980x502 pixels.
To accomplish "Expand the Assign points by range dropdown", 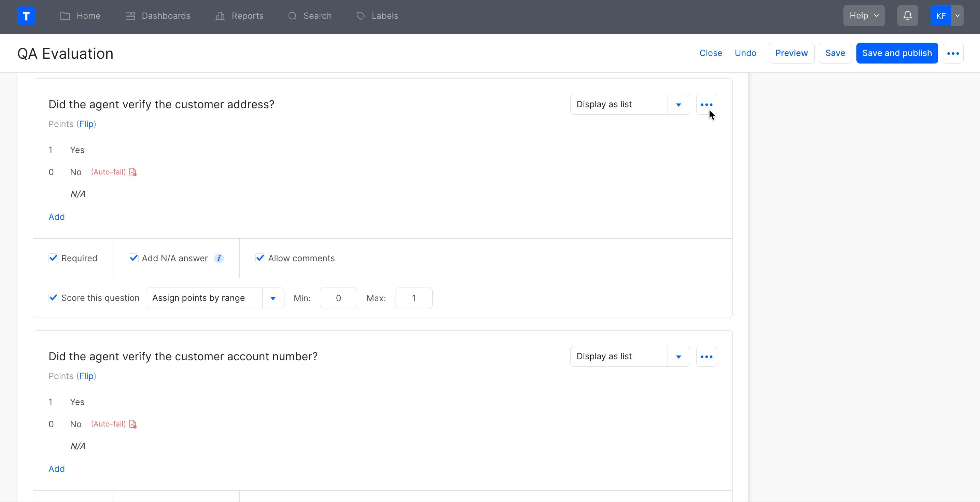I will [x=273, y=298].
